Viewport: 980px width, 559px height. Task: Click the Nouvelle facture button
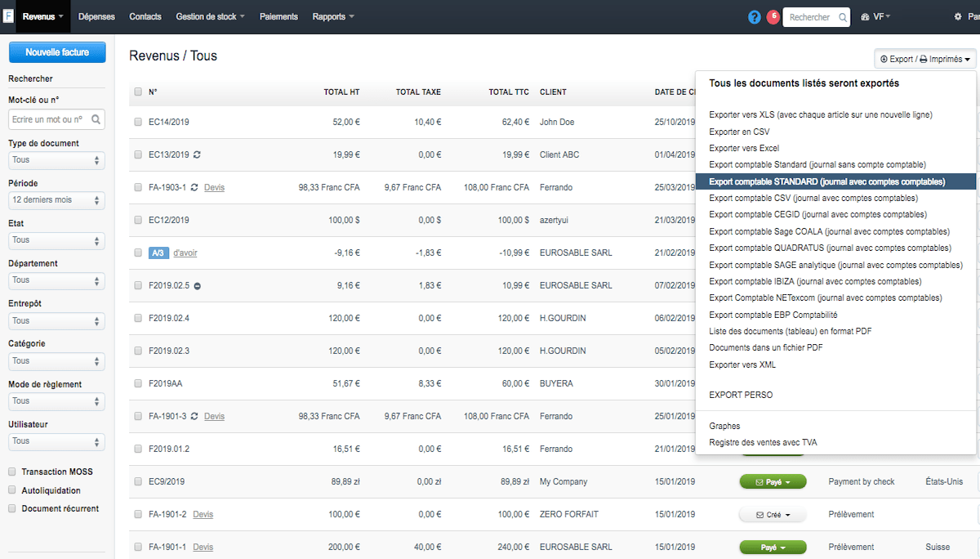click(x=57, y=52)
